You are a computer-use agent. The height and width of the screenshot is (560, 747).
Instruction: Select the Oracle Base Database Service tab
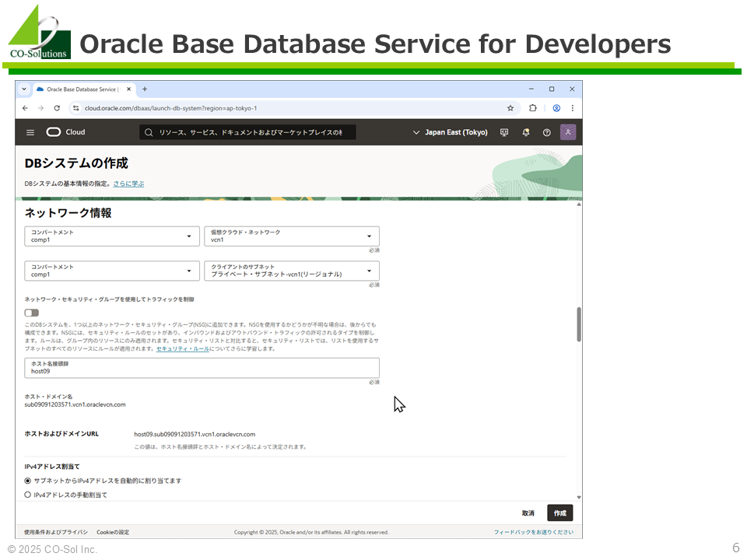point(84,89)
